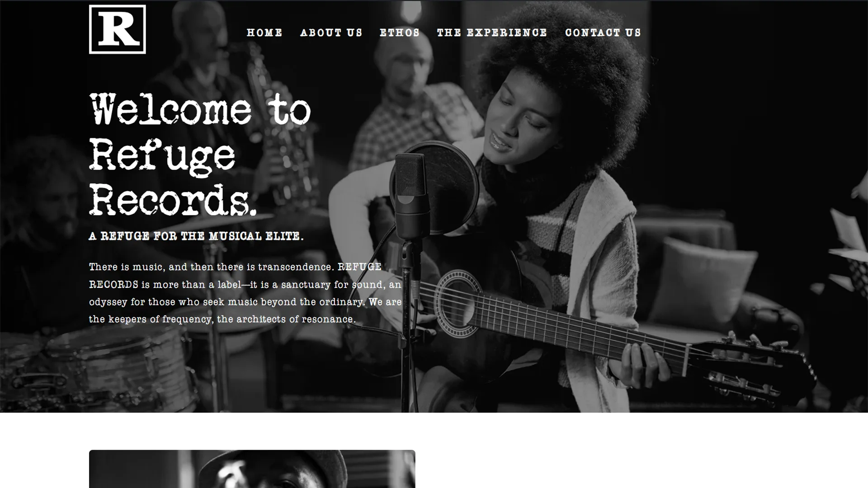Image resolution: width=868 pixels, height=488 pixels.
Task: Select the Musical Elite tagline text
Action: point(196,236)
